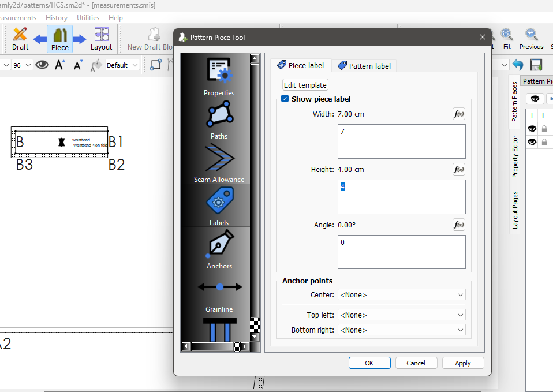Open Labels section in sidebar
The height and width of the screenshot is (392, 553).
tap(219, 207)
